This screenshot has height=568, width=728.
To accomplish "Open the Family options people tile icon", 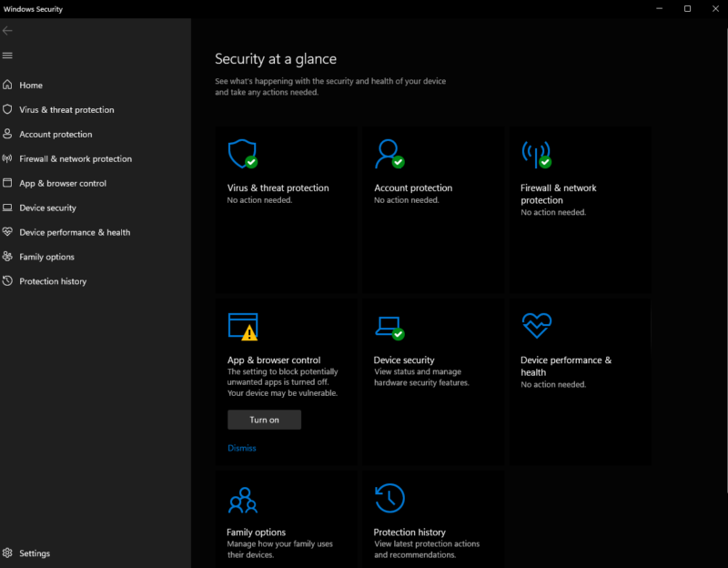I will pos(243,501).
